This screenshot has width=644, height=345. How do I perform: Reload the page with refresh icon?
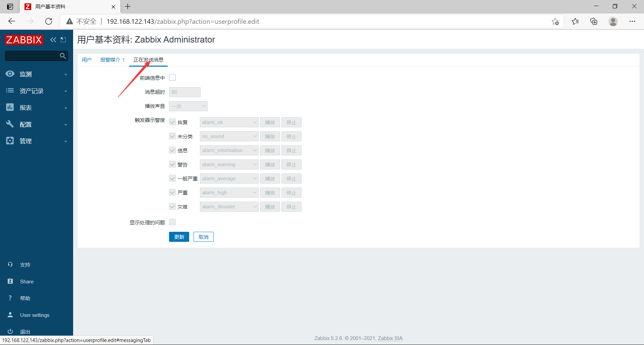(x=49, y=21)
